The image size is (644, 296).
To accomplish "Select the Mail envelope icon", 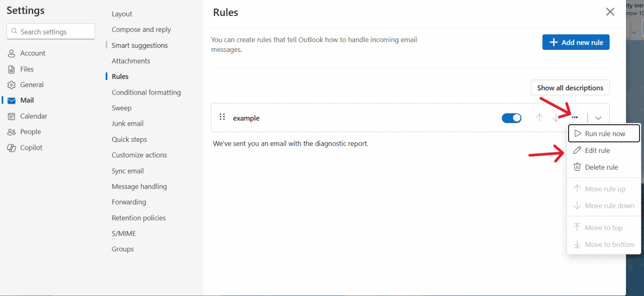I will point(12,100).
